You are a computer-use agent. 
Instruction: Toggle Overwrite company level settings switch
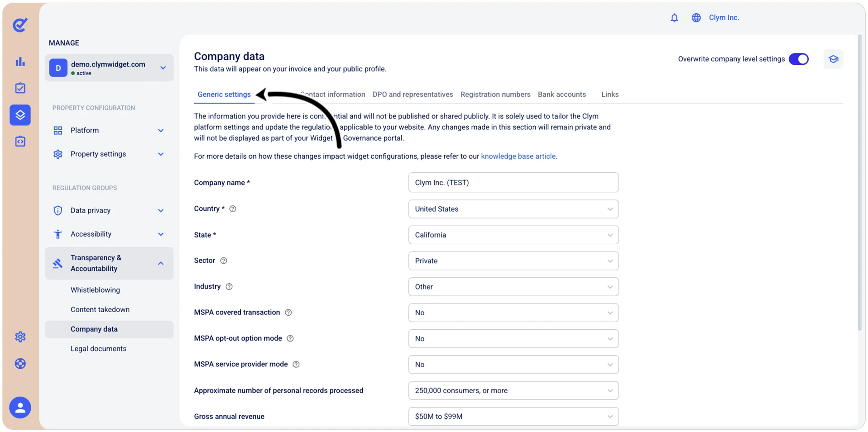pyautogui.click(x=799, y=59)
